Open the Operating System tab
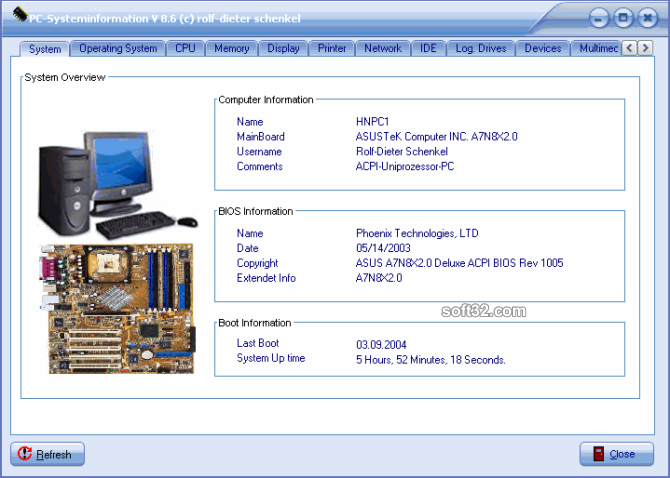Screen dimensions: 670x478 coord(118,49)
